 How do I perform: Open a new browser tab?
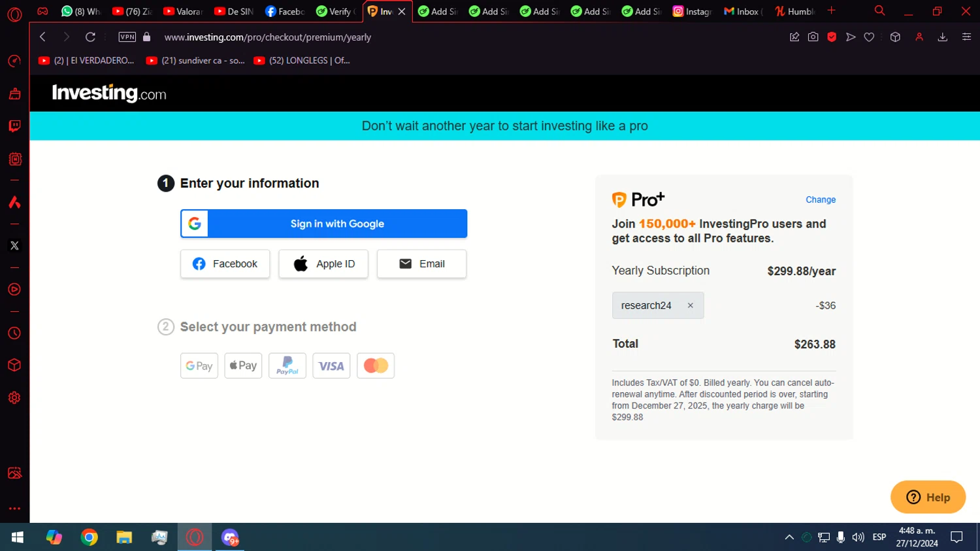[831, 10]
